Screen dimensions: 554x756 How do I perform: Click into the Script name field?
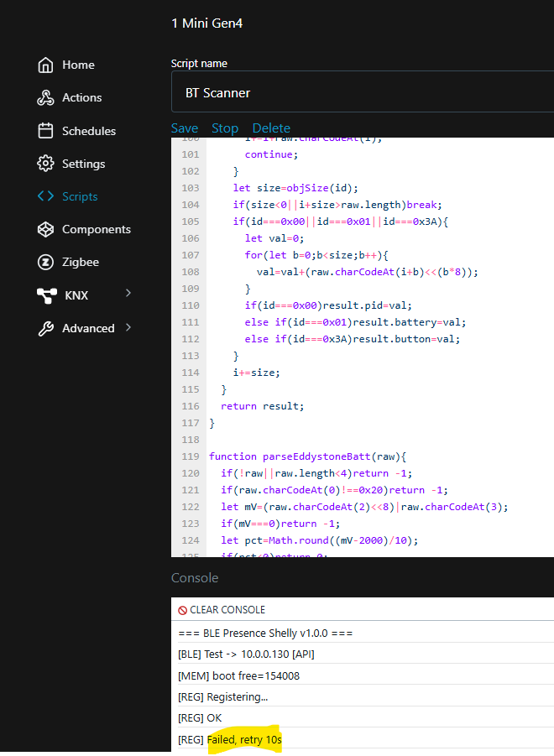point(361,92)
